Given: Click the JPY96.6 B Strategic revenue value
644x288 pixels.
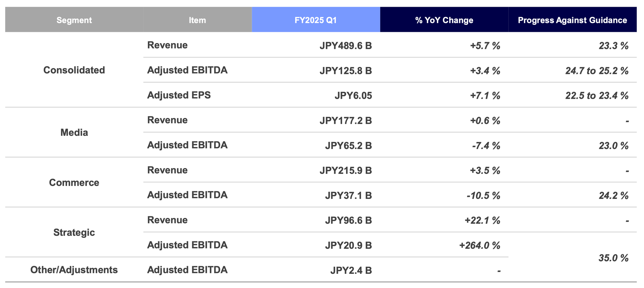Looking at the screenshot, I should (348, 220).
